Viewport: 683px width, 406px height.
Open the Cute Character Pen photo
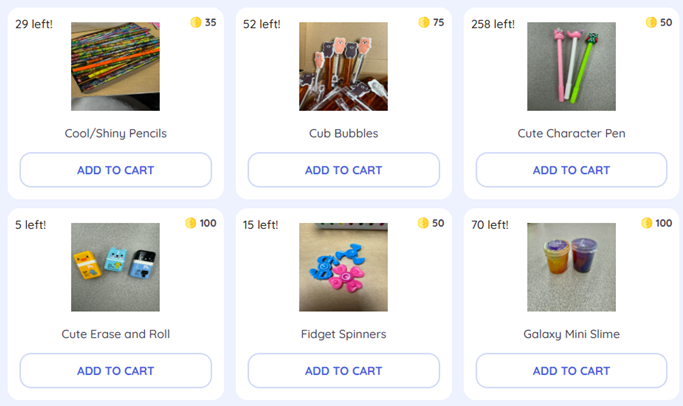pos(571,66)
